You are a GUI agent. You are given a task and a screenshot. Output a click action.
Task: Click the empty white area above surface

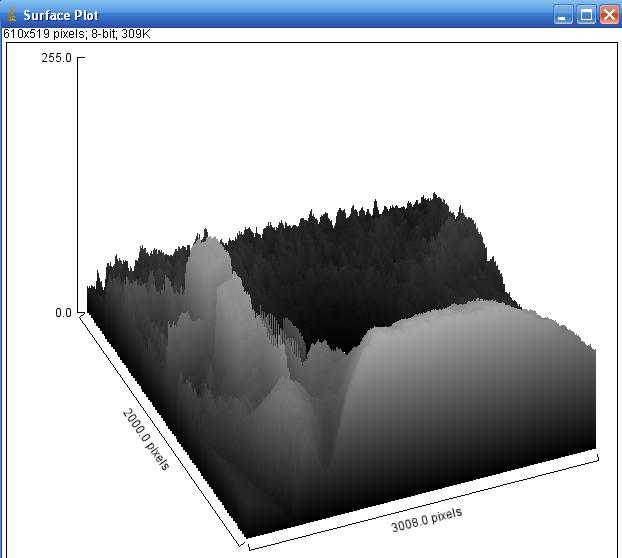(330, 120)
